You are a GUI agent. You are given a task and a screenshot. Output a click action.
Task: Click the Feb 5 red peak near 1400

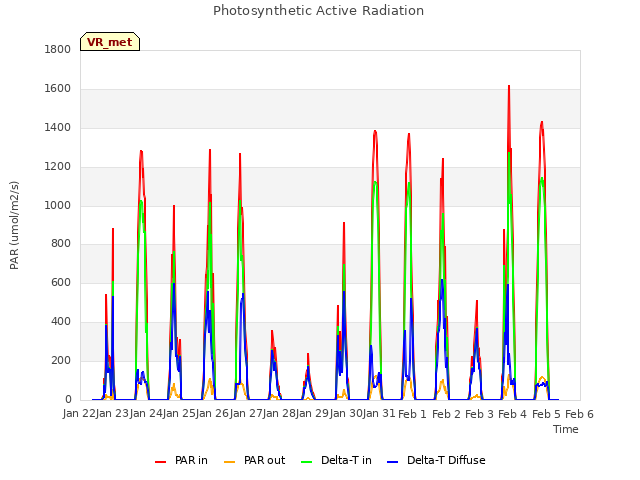(x=542, y=122)
